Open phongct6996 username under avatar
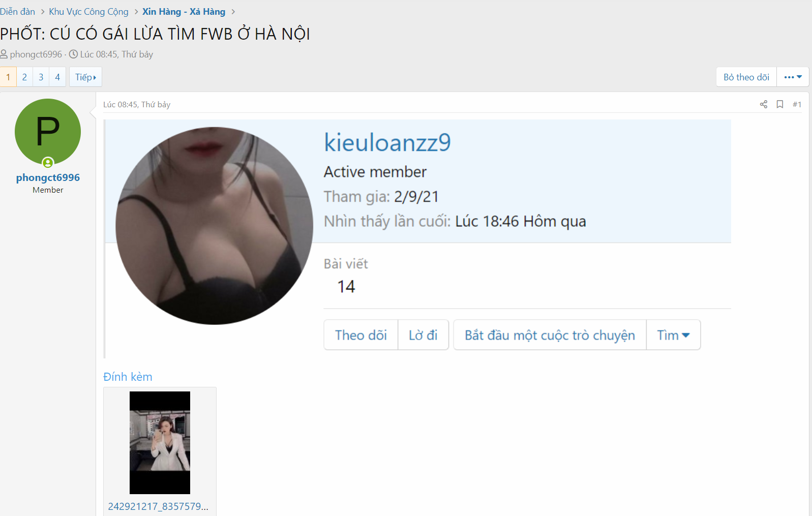812x516 pixels. [48, 177]
